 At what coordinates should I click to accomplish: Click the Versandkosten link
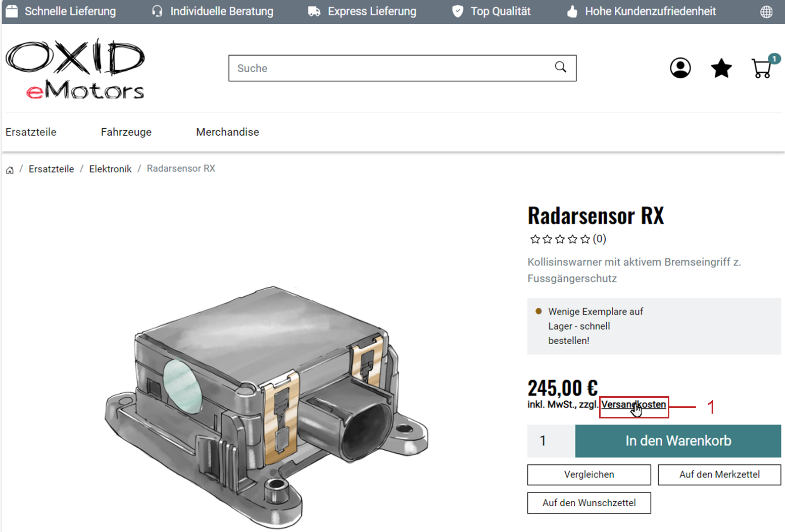[x=633, y=405]
